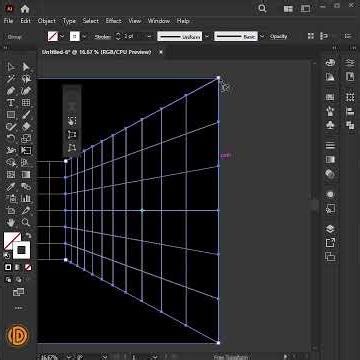
Task: Open the Uniform width profile dropdown
Action: pyautogui.click(x=207, y=37)
